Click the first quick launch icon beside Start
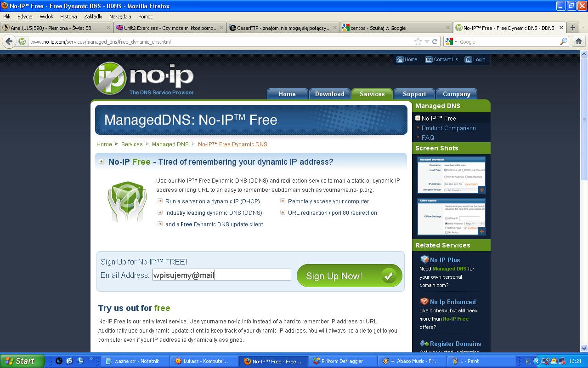 pos(59,361)
